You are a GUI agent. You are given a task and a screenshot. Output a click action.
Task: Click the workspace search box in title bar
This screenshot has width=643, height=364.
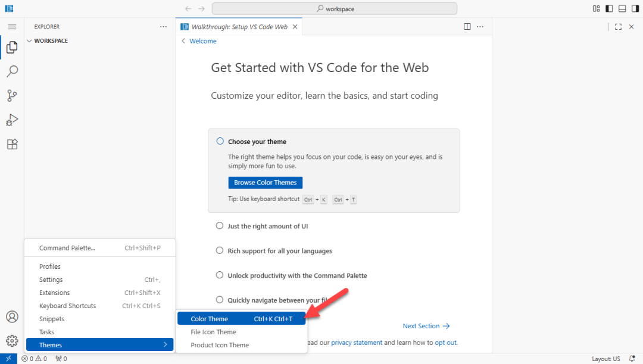click(335, 9)
